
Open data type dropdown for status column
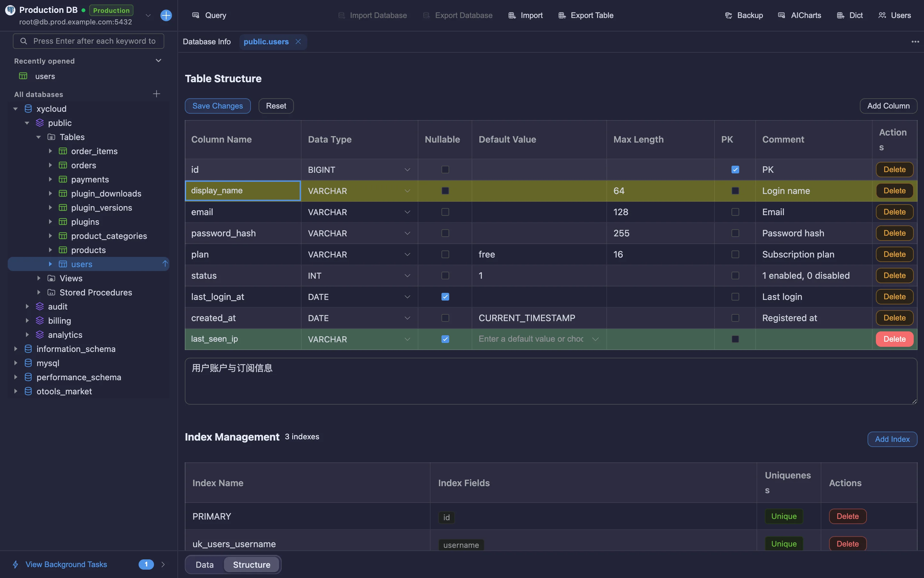(x=407, y=276)
